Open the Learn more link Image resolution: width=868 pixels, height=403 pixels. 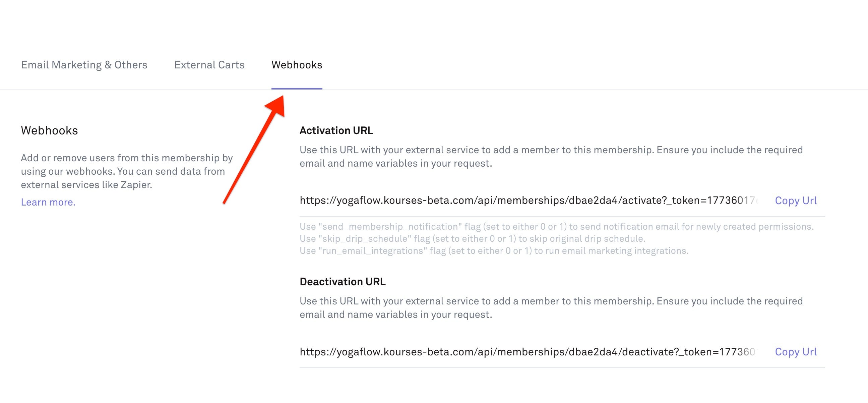pos(48,202)
